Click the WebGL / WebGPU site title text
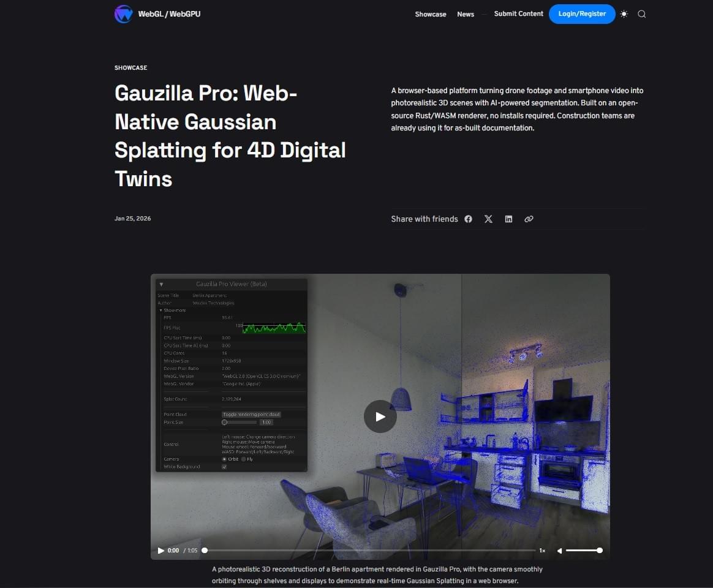 (x=169, y=14)
